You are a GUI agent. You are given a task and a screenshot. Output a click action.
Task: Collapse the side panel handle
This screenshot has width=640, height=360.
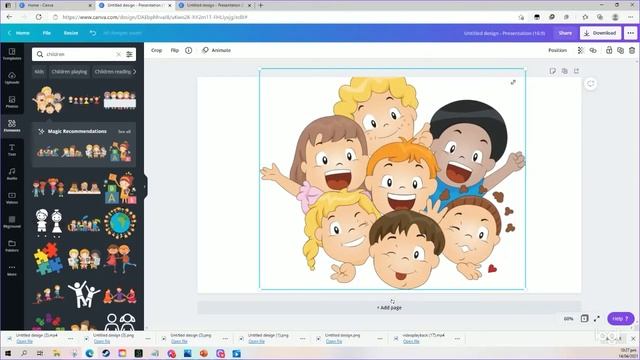coord(145,187)
